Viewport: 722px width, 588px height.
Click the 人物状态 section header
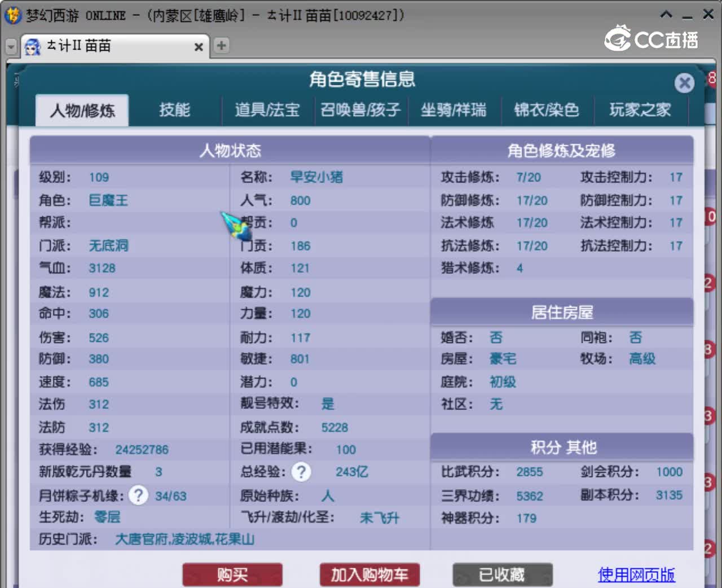pyautogui.click(x=230, y=150)
